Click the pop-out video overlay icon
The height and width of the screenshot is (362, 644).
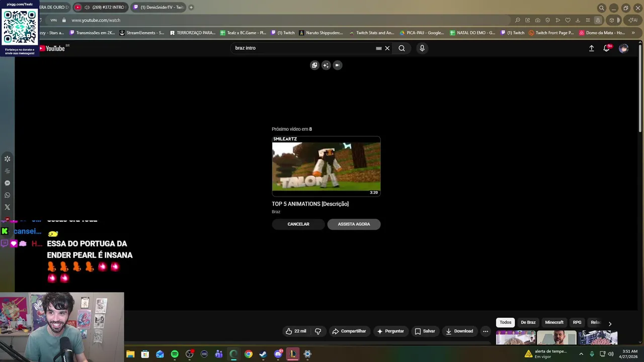pos(314,65)
